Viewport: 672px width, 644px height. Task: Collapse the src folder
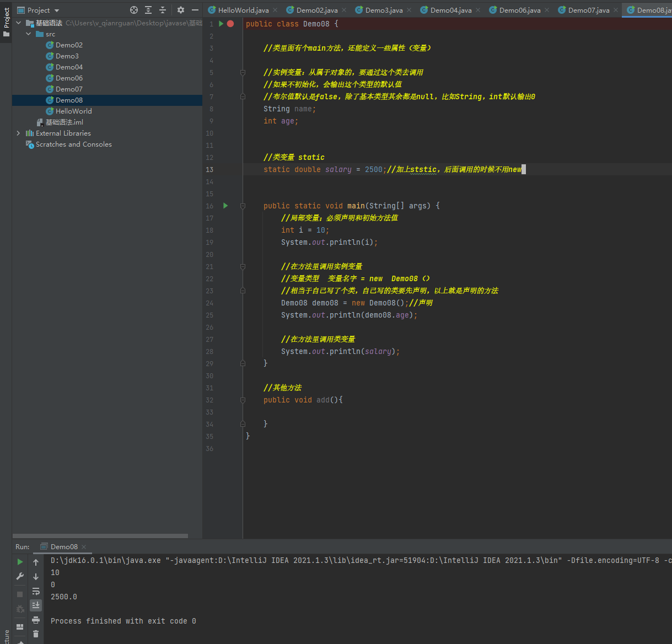(x=29, y=34)
